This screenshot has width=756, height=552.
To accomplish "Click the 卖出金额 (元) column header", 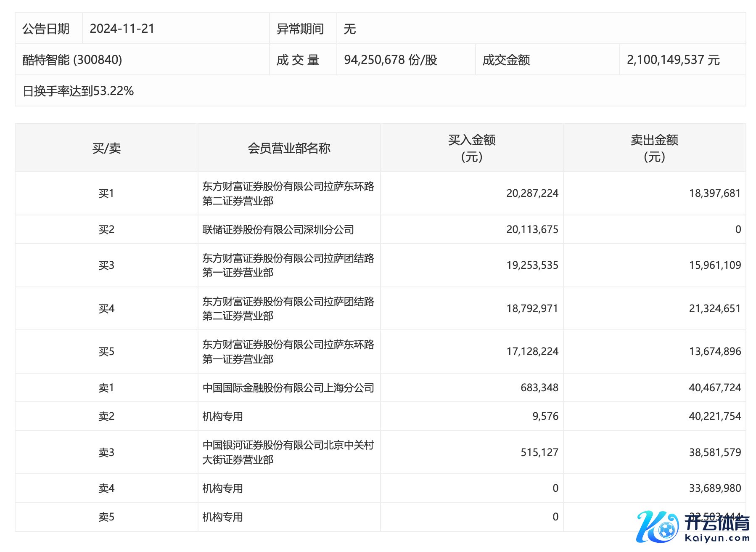I will 654,148.
